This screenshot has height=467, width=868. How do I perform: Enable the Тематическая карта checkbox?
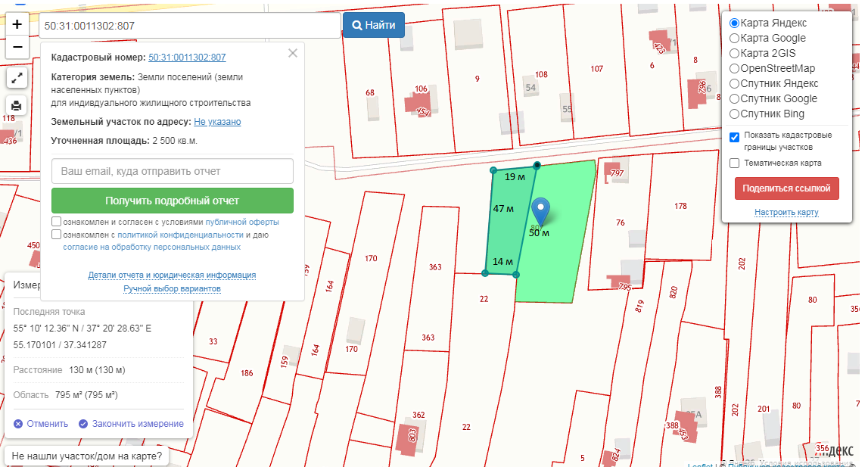coord(734,163)
